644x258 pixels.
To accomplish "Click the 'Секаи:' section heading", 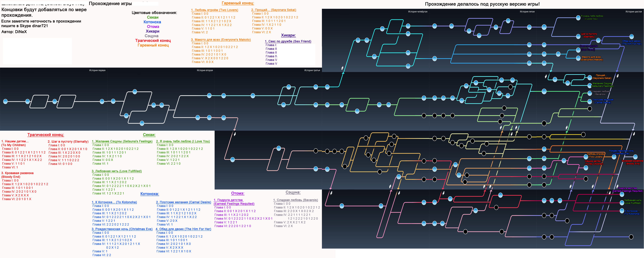I will click(149, 135).
